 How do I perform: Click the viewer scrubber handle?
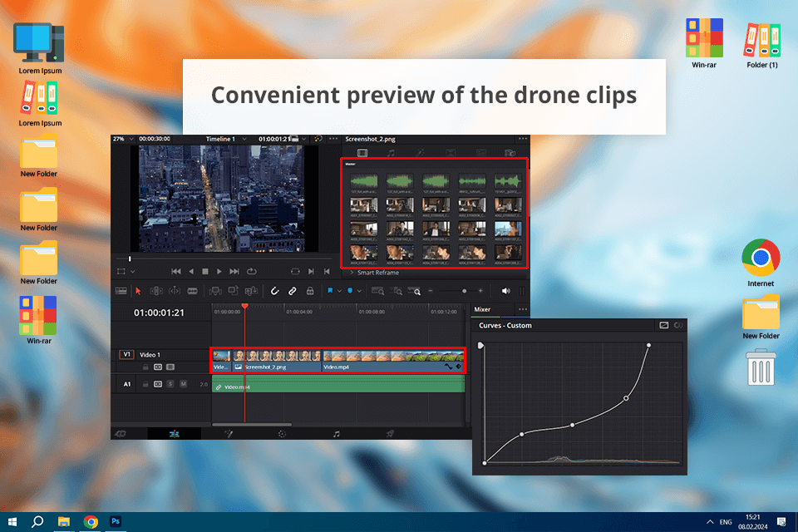pyautogui.click(x=130, y=259)
